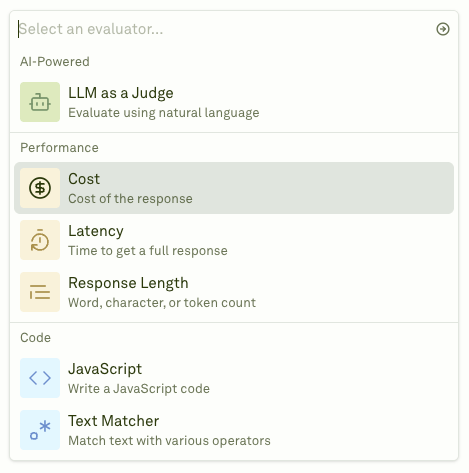This screenshot has height=473, width=469.
Task: Click the AI-Powered section header
Action: pos(55,62)
